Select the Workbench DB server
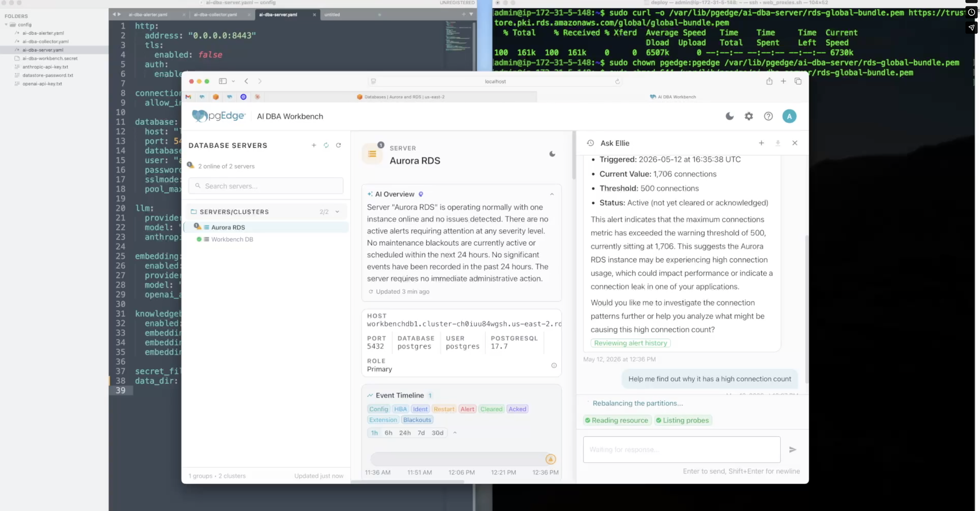The image size is (980, 511). (232, 239)
